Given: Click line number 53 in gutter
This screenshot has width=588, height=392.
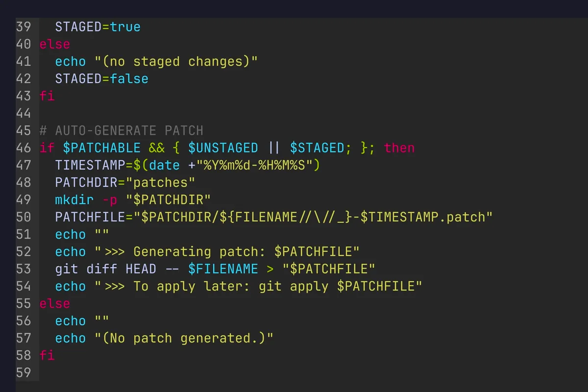Looking at the screenshot, I should 24,269.
